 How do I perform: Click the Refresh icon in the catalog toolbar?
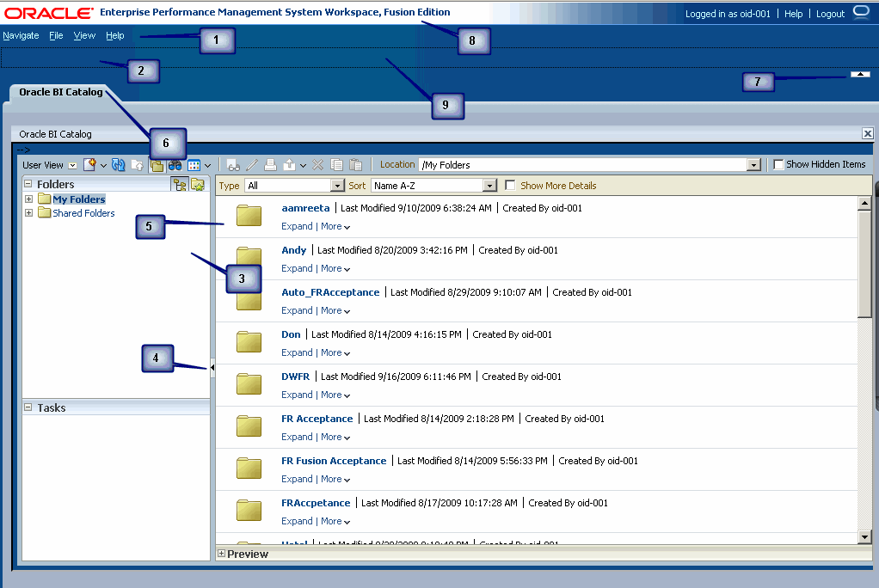click(x=119, y=165)
